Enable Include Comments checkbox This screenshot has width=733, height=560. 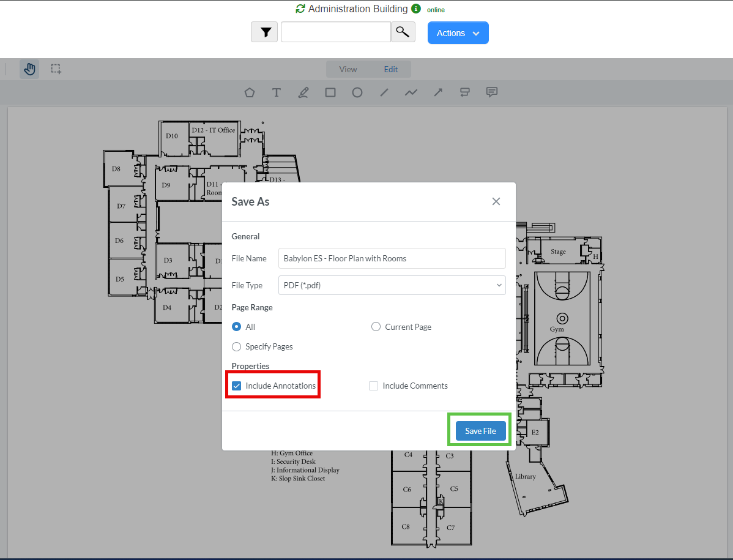pos(373,386)
